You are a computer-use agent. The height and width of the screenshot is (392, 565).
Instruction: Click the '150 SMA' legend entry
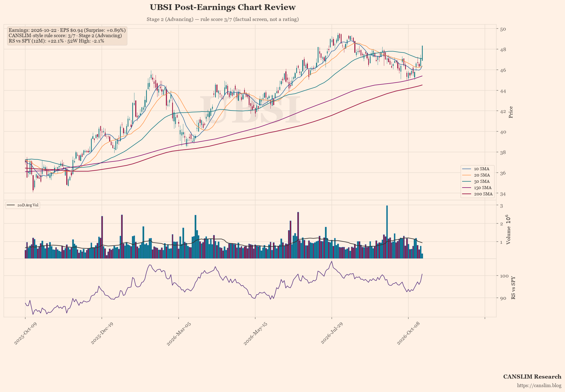pos(477,188)
